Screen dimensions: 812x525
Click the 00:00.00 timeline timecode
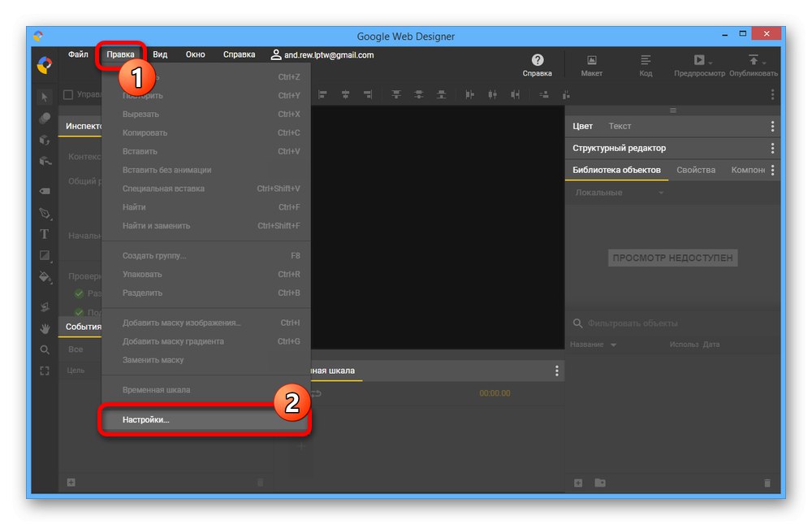(x=495, y=393)
